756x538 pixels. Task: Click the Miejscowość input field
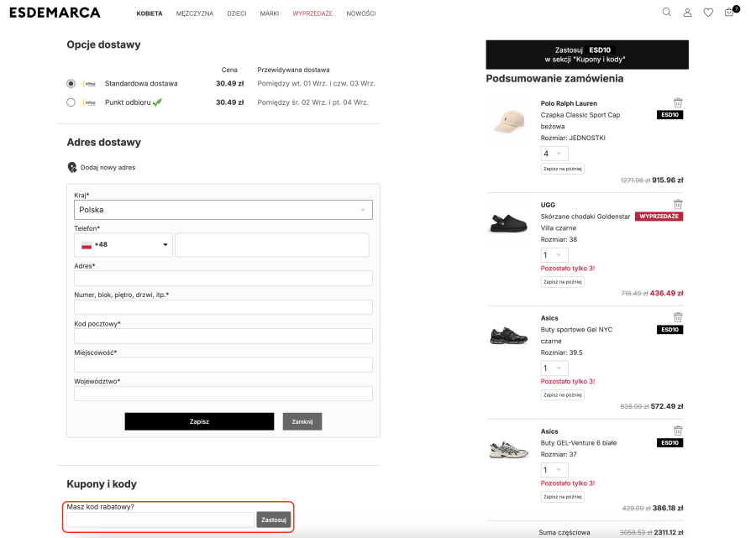223,364
